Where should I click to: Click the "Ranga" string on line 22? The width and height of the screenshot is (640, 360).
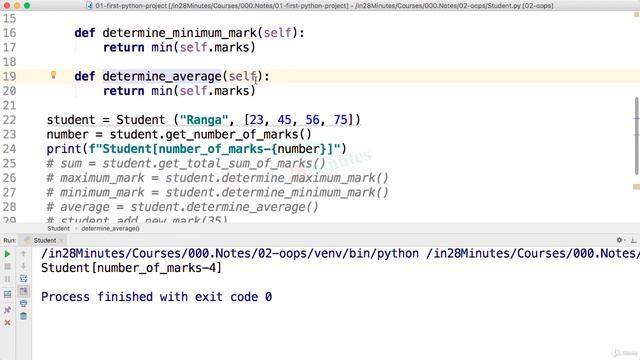click(x=204, y=120)
